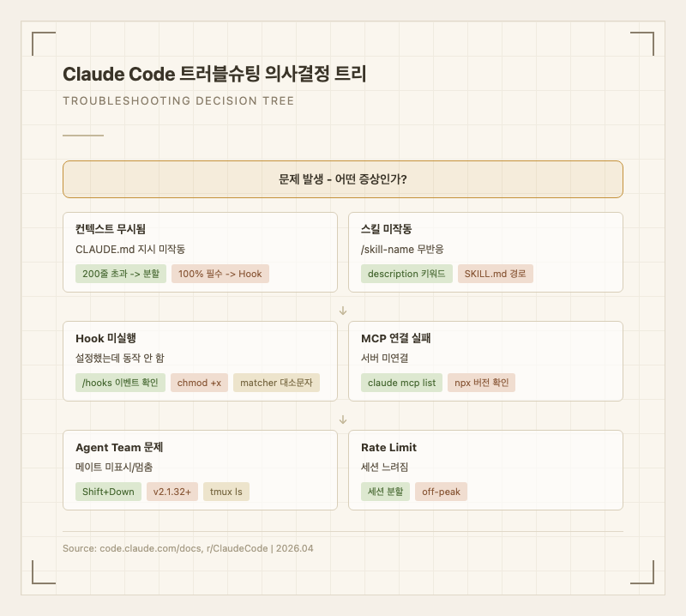Viewport: 686px width, 616px height.
Task: Click the 'description 키워드' tag
Action: click(x=406, y=274)
